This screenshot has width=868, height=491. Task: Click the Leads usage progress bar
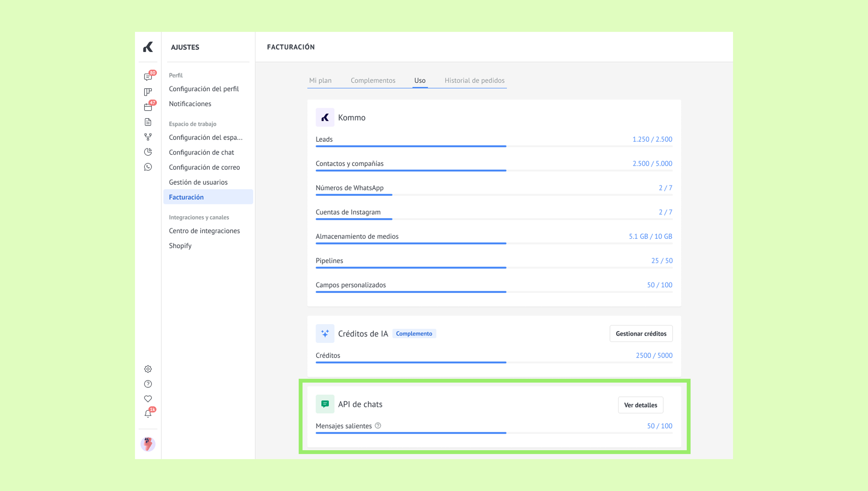[494, 146]
